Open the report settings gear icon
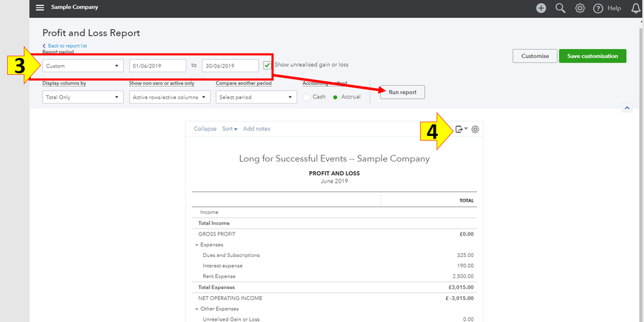This screenshot has height=322, width=644. tap(476, 129)
